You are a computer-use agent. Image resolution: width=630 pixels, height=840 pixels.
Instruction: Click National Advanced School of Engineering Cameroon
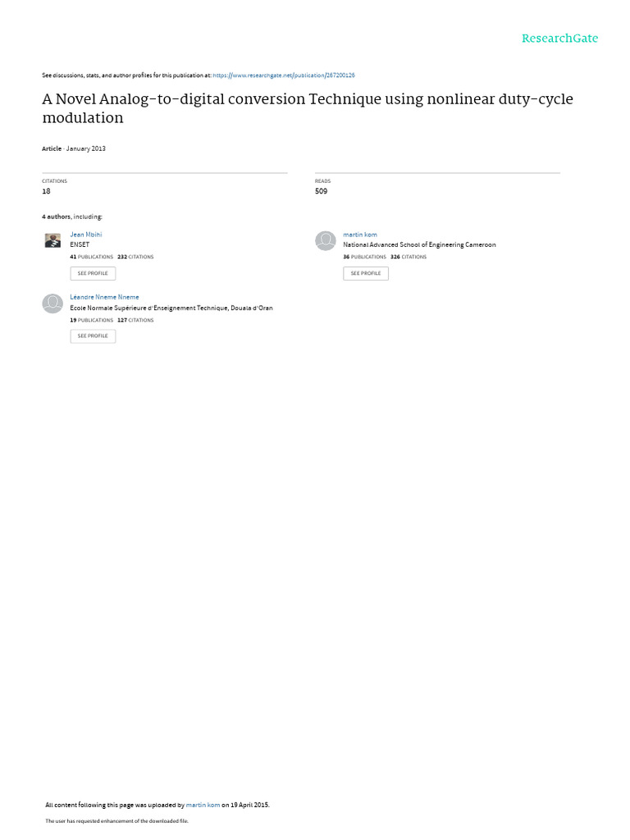[x=419, y=244]
